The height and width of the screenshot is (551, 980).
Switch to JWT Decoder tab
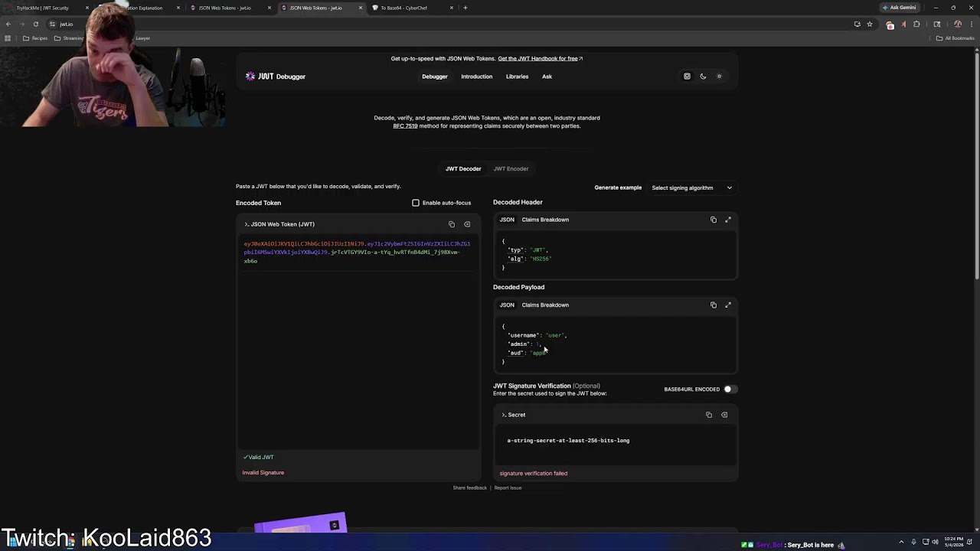[x=463, y=168]
